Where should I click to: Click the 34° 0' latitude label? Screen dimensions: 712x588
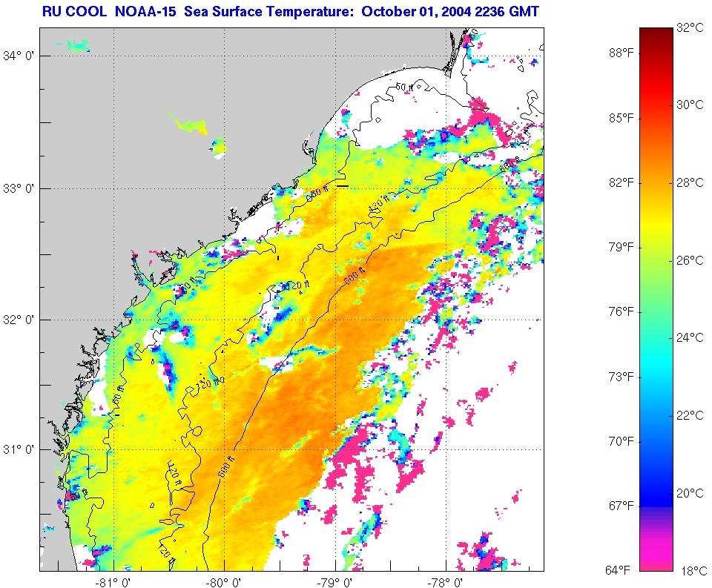tap(19, 56)
